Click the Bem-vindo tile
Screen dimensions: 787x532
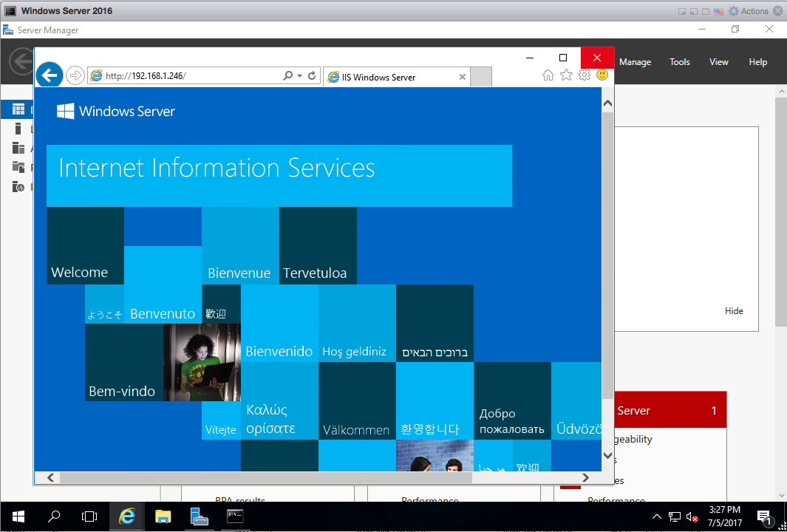pyautogui.click(x=124, y=362)
